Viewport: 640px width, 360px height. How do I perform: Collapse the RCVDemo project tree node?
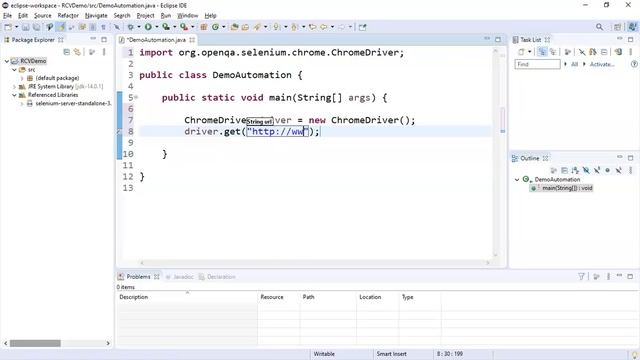7,61
